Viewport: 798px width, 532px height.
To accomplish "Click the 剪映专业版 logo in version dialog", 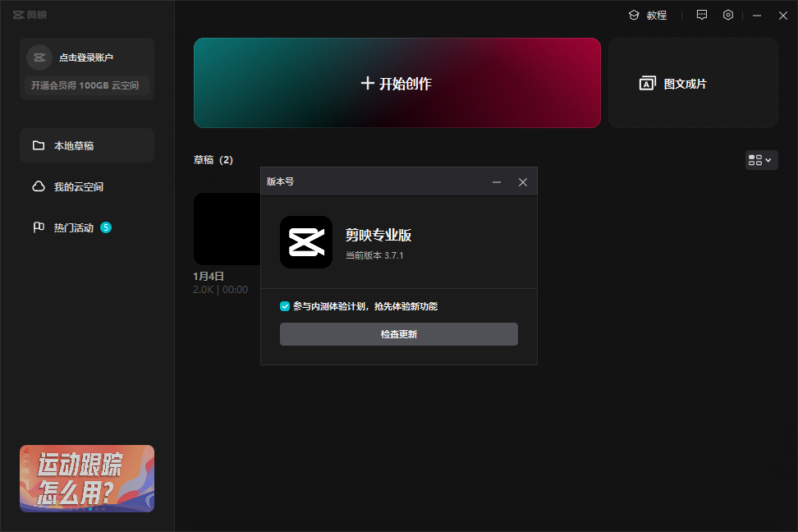I will (x=305, y=242).
